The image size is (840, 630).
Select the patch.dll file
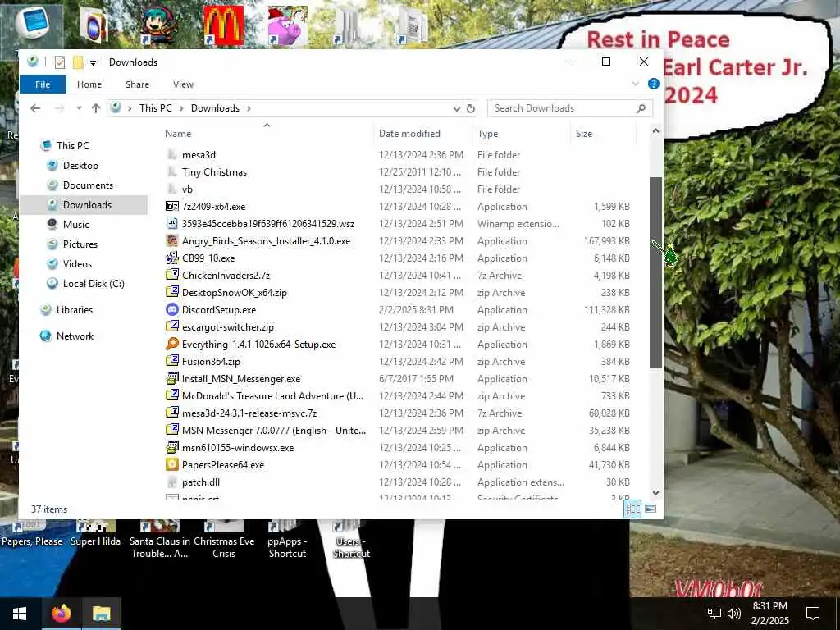pos(200,482)
